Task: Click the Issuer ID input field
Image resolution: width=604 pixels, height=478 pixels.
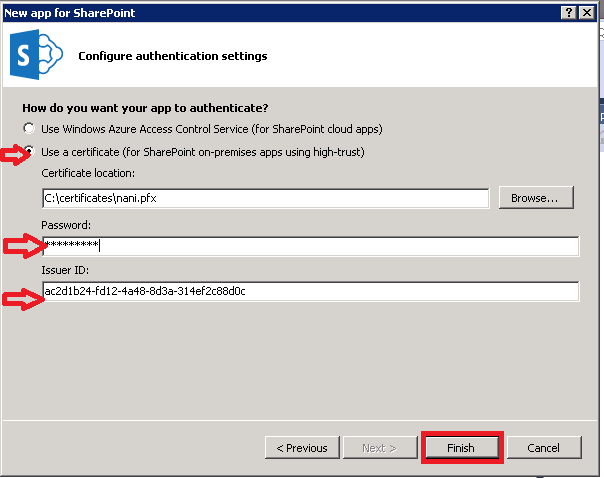Action: tap(310, 291)
